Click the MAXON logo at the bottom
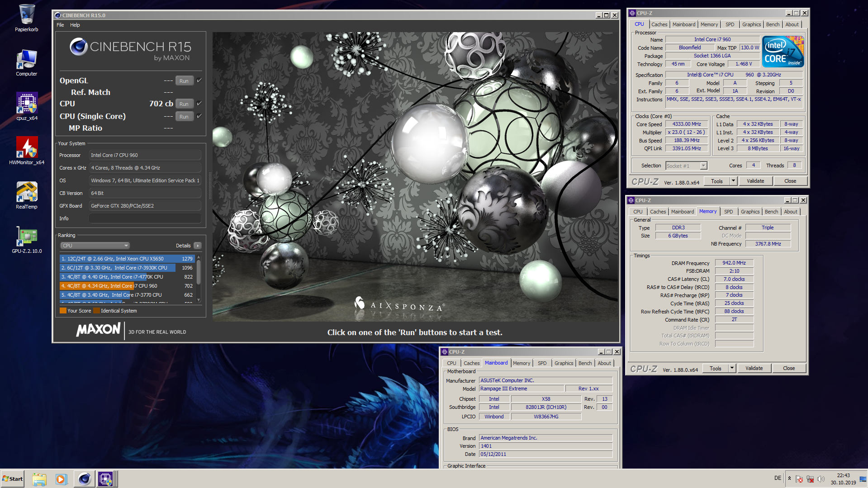The image size is (868, 488). pos(98,330)
